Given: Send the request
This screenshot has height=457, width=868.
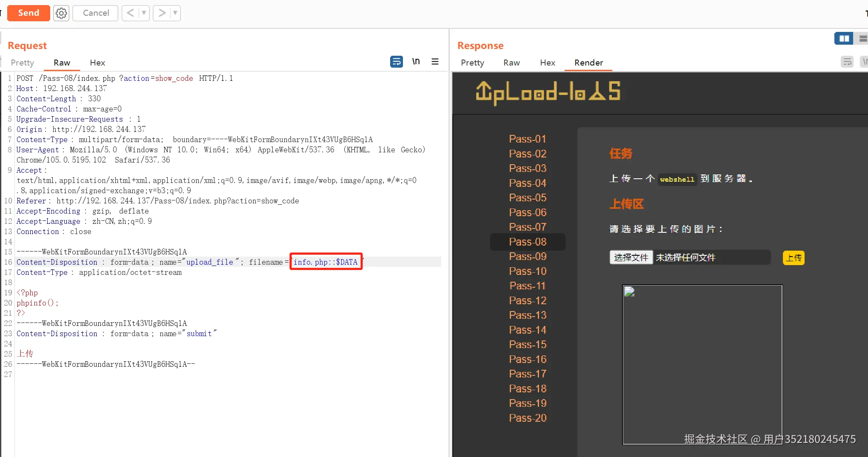Looking at the screenshot, I should 29,13.
